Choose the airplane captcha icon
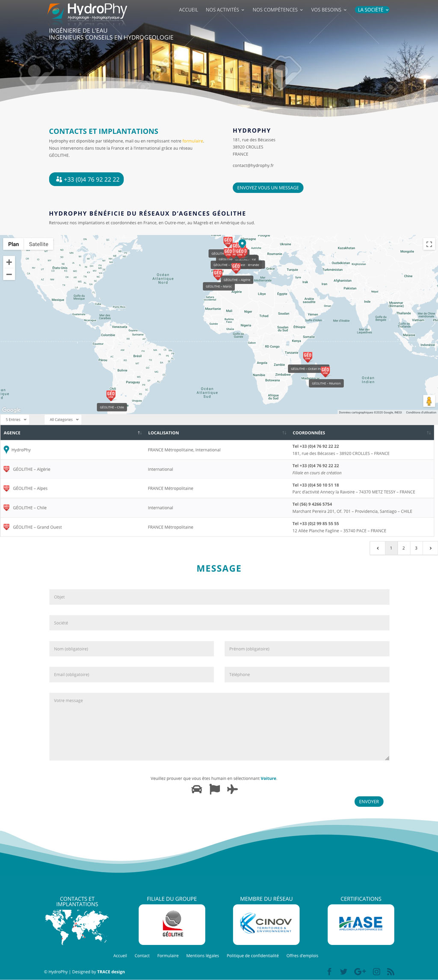The image size is (438, 980). [232, 789]
